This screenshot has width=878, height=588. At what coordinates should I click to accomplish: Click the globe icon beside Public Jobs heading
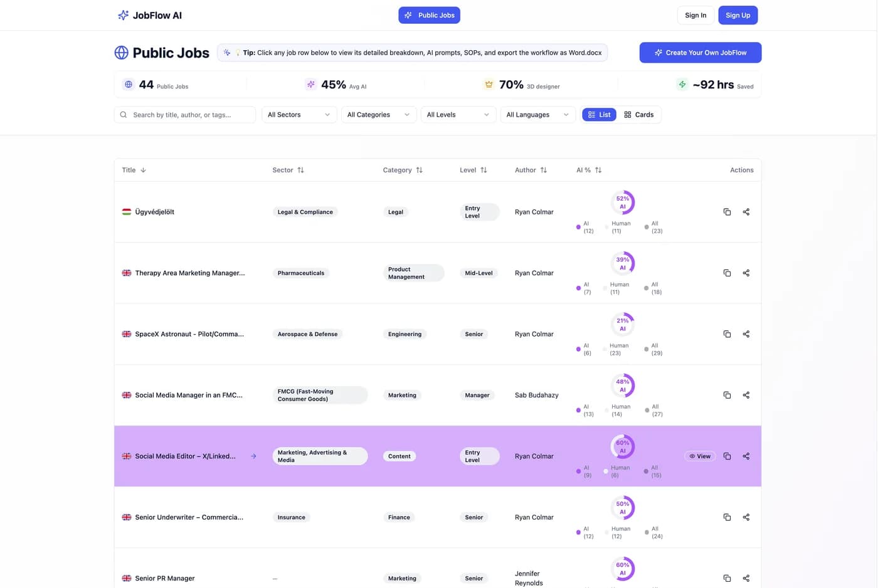tap(121, 53)
